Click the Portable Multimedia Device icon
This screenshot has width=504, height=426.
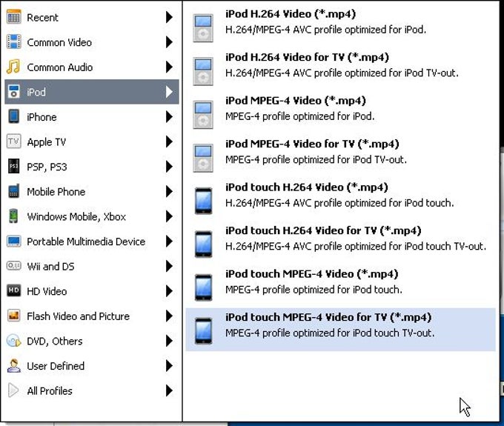[x=13, y=241]
